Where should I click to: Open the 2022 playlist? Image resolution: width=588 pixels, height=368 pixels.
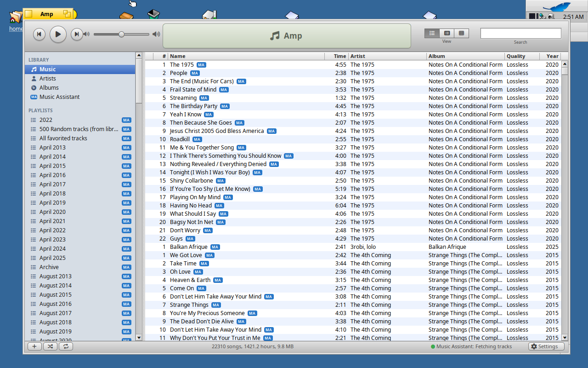[x=80, y=120]
